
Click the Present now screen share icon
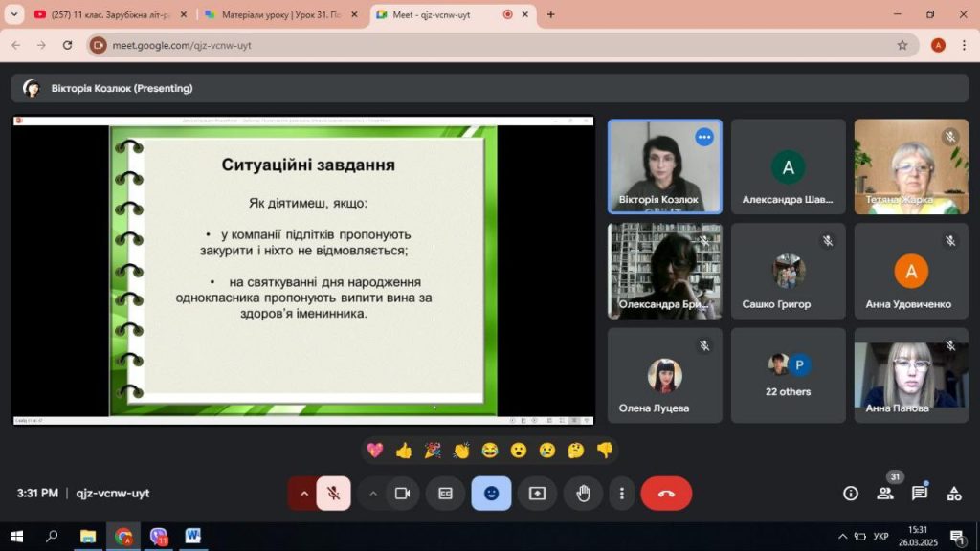pyautogui.click(x=537, y=494)
